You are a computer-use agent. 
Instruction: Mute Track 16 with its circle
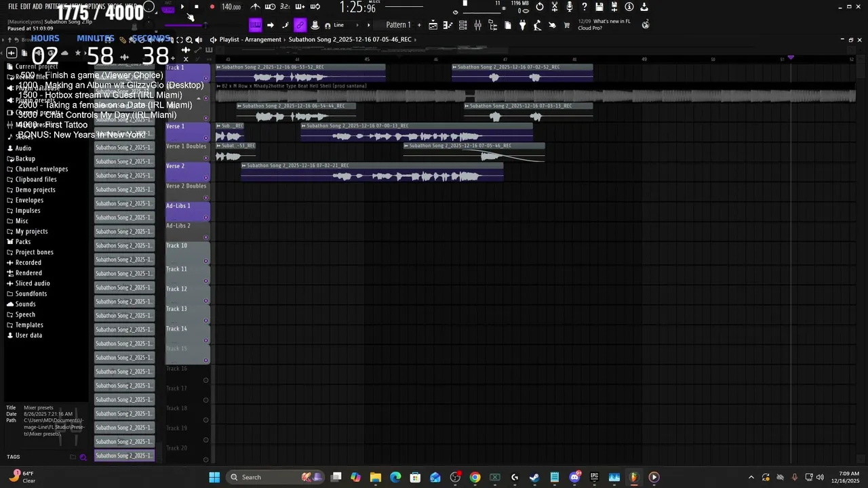pos(205,380)
